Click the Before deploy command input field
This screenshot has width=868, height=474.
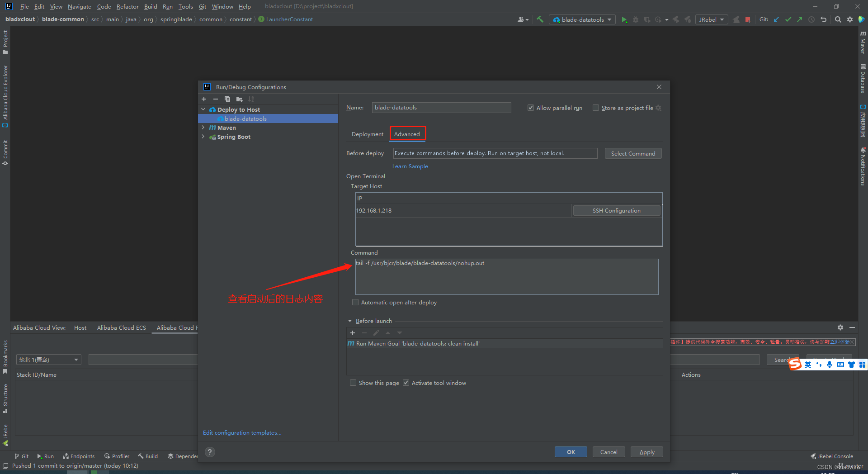[495, 153]
